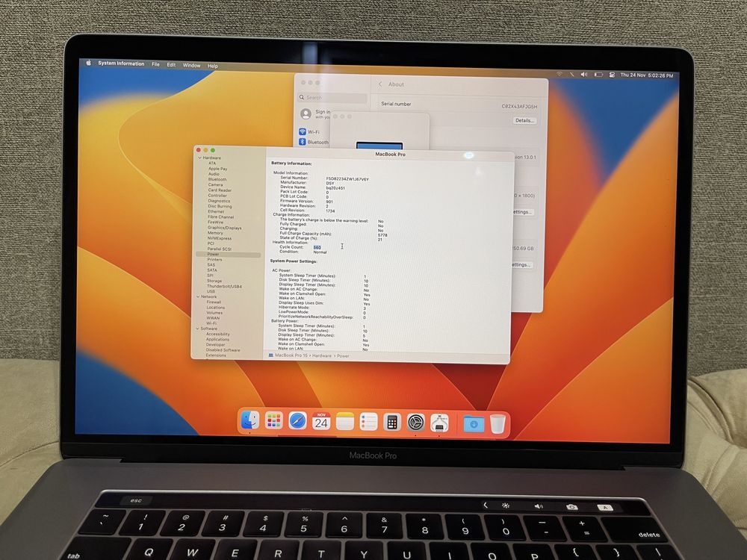The height and width of the screenshot is (560, 747).
Task: Click Wi-Fi status icon in menu bar
Action: (x=560, y=74)
